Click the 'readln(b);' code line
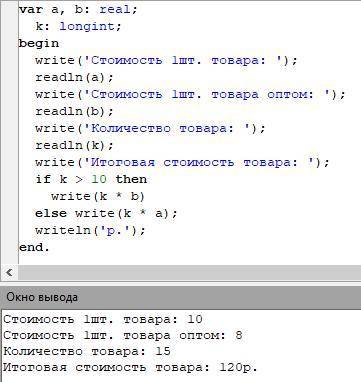 74,111
